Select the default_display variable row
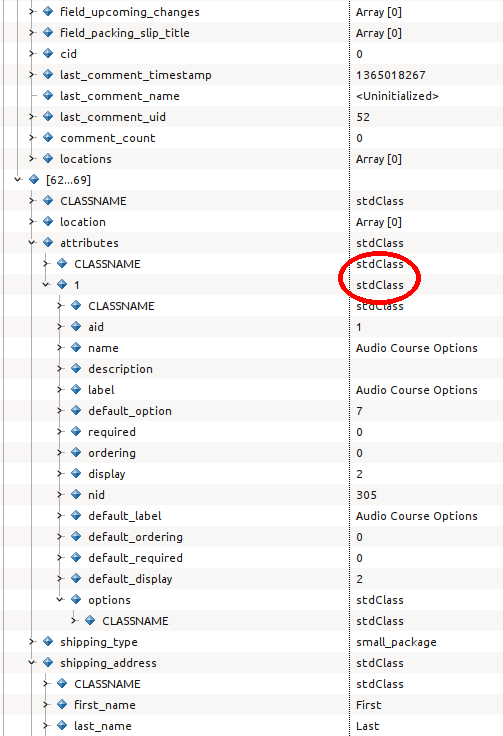Viewport: 503px width, 736px height. [253, 578]
